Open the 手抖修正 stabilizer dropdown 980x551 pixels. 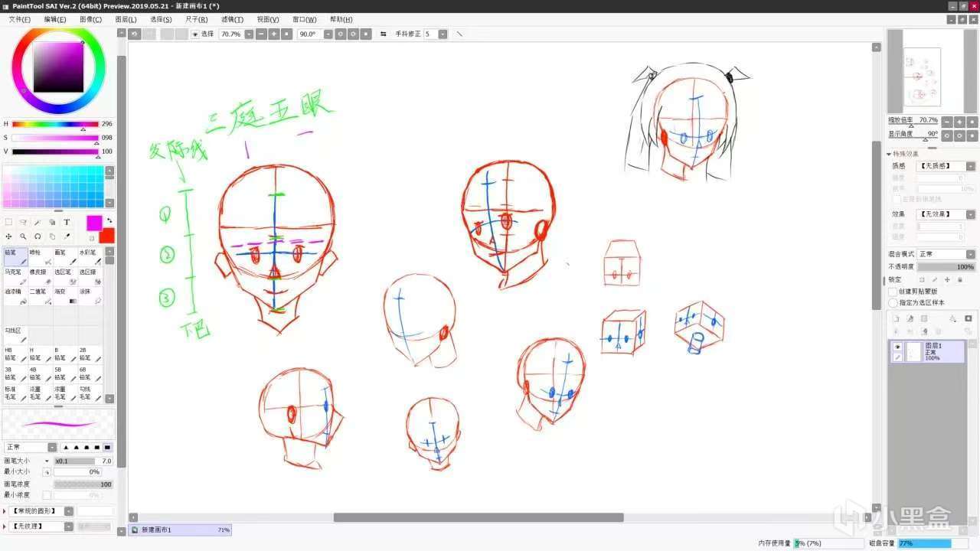pyautogui.click(x=443, y=34)
